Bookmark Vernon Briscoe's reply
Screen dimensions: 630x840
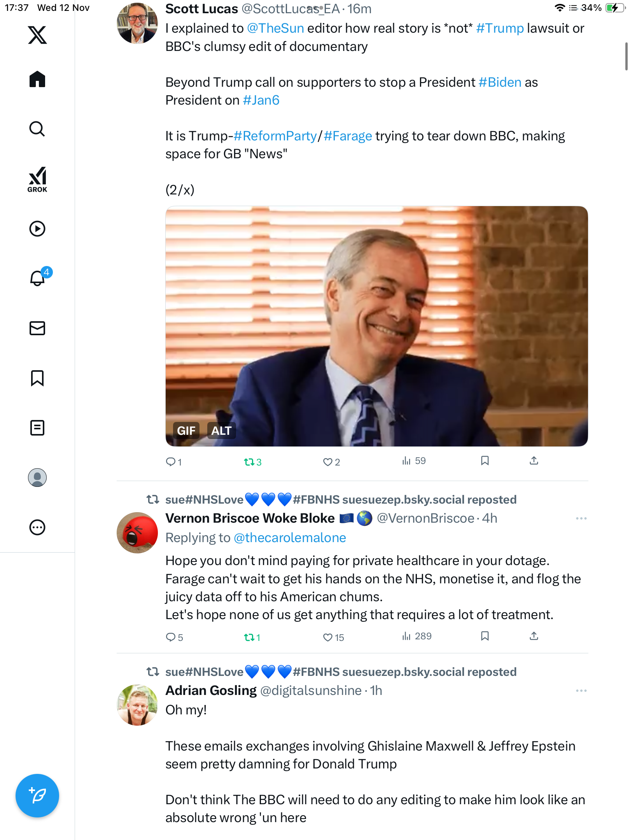pyautogui.click(x=485, y=636)
